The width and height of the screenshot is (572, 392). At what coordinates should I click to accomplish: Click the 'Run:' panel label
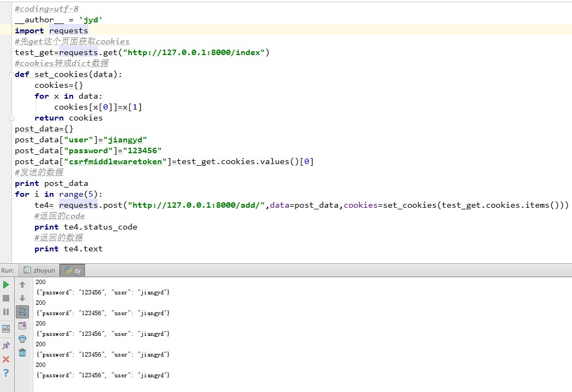click(8, 270)
